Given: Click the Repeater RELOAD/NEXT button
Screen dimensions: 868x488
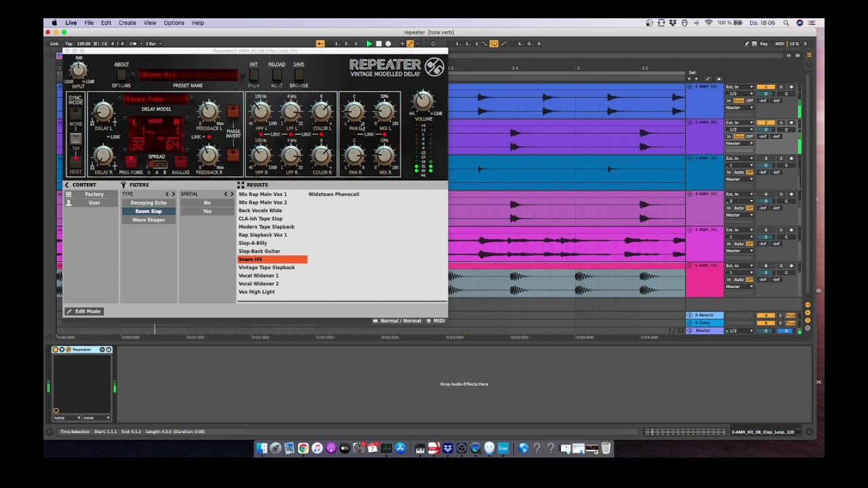Looking at the screenshot, I should click(x=277, y=75).
